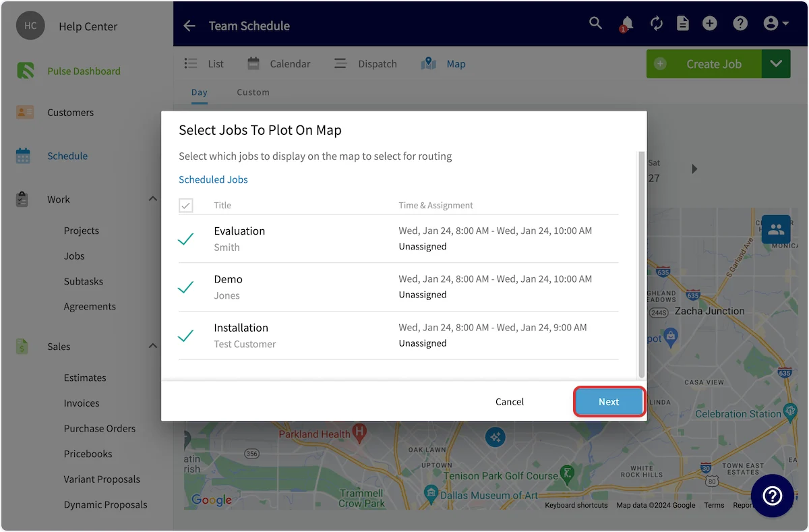Click the Map view icon
809x532 pixels.
pos(428,63)
